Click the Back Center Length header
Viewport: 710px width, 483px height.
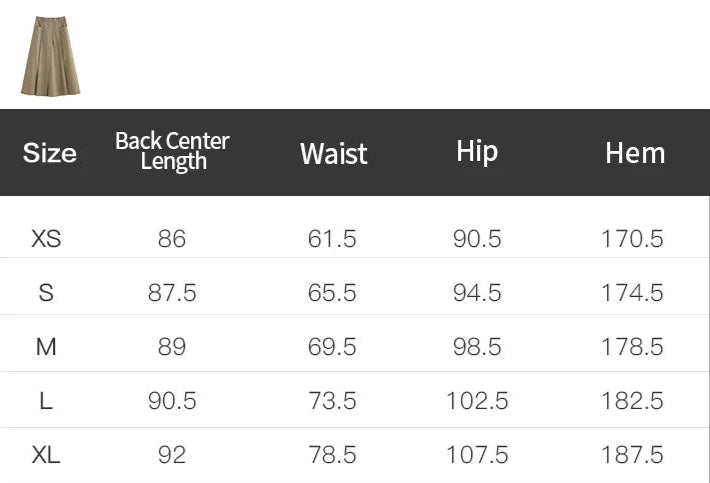pos(172,151)
